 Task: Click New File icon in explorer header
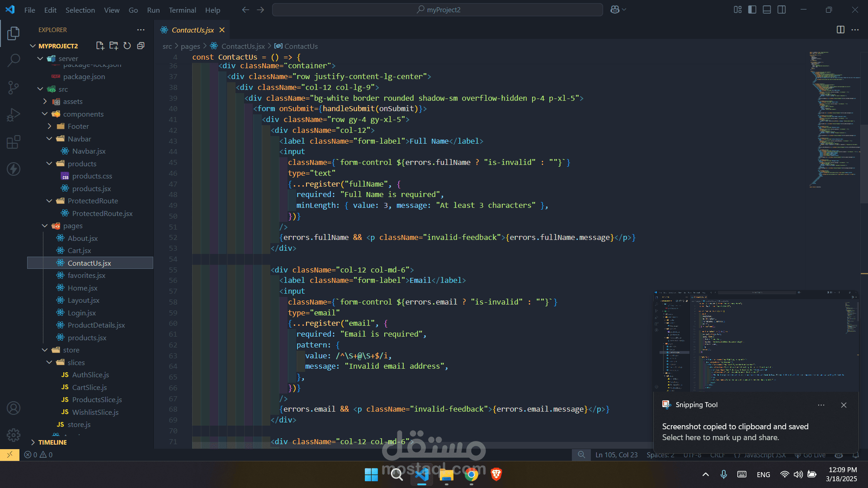click(100, 46)
